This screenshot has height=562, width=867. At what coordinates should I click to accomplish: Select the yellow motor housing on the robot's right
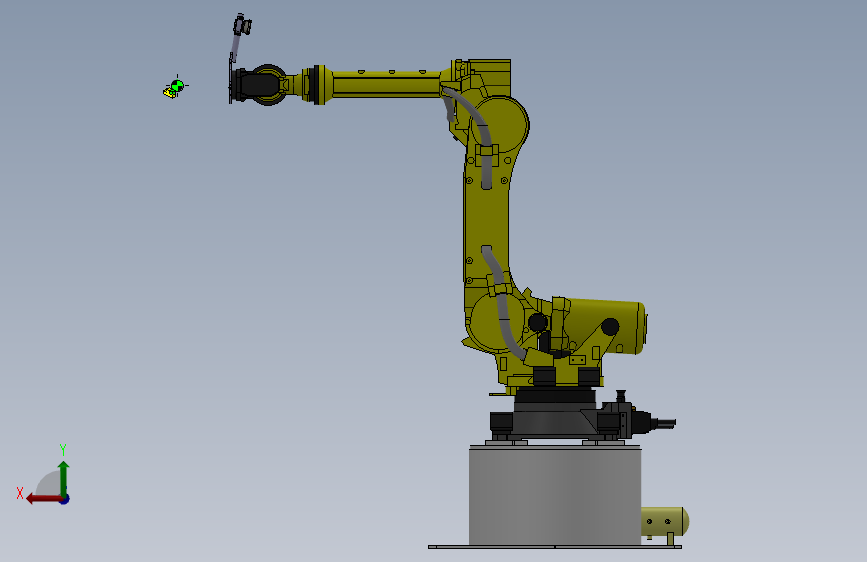605,326
